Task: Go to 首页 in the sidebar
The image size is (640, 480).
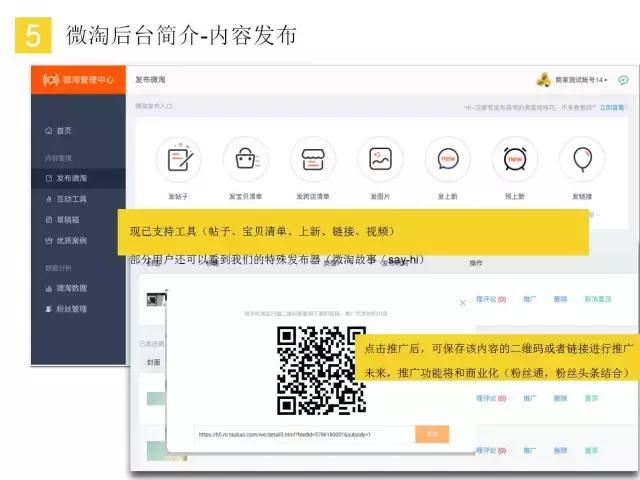Action: click(x=58, y=131)
